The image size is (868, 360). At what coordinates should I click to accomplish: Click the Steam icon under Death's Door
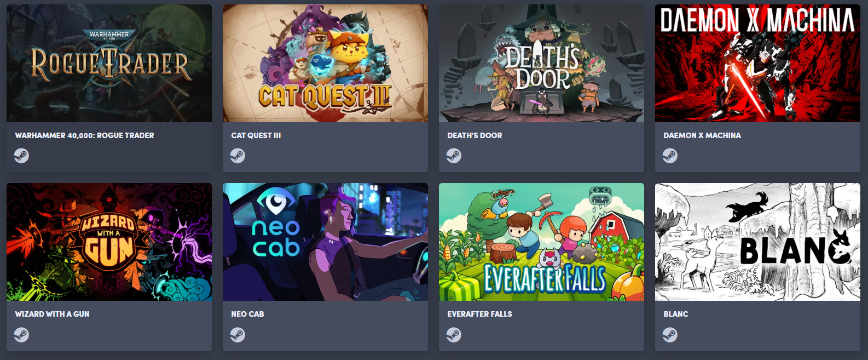[454, 156]
